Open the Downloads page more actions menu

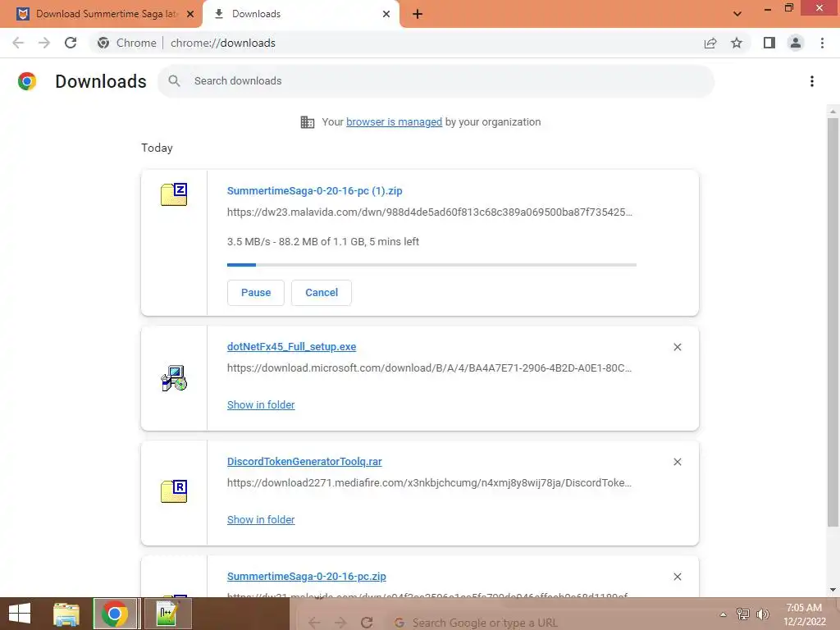812,81
